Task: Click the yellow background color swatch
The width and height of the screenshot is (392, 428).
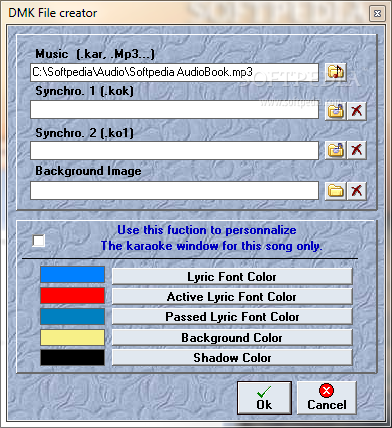Action: pyautogui.click(x=72, y=338)
